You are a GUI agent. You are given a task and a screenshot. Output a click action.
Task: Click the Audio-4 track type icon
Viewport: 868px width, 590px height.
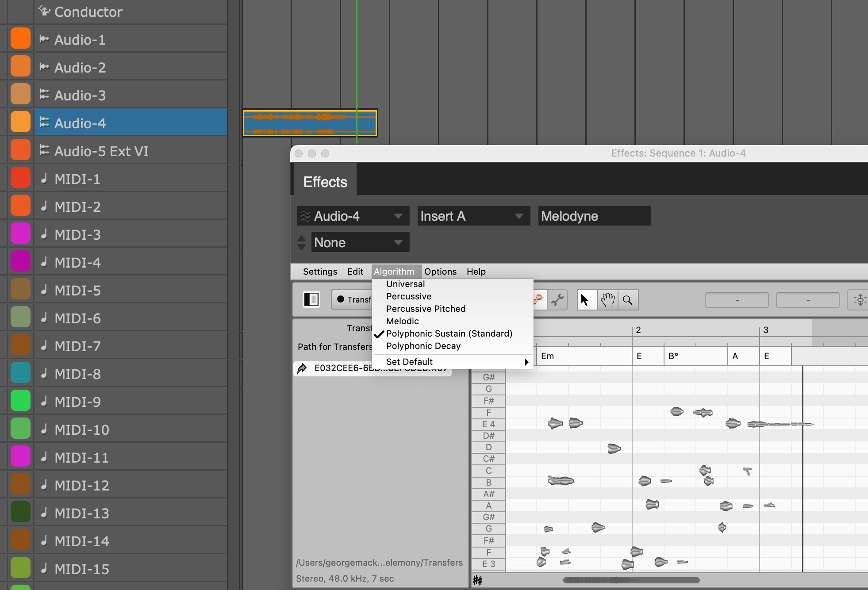44,122
